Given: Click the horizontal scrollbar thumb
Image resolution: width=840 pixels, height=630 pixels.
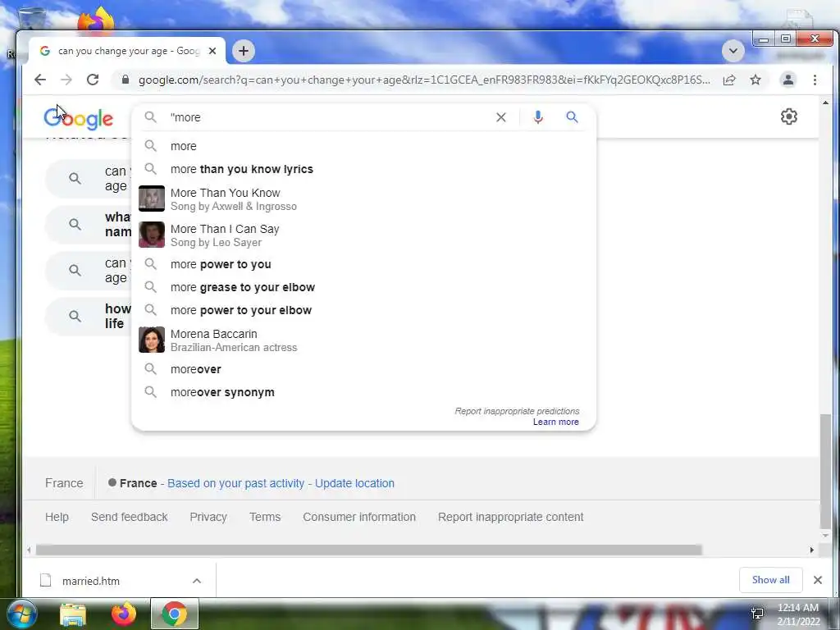Looking at the screenshot, I should (368, 550).
